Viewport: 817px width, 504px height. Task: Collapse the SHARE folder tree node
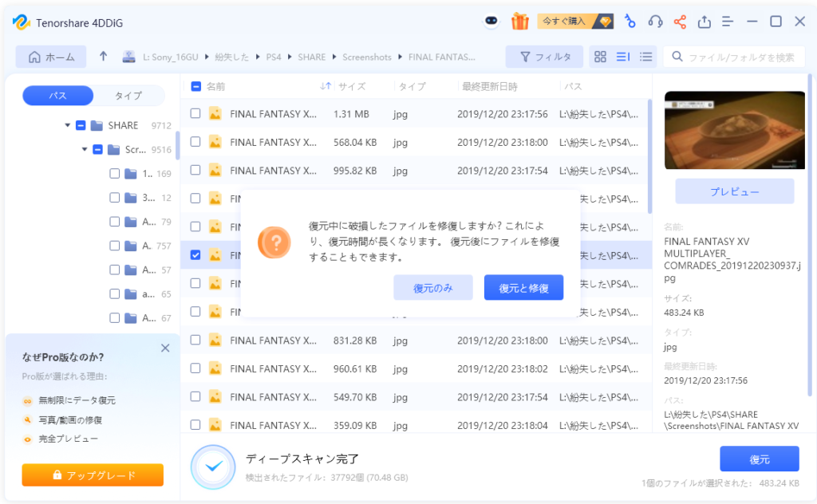click(x=67, y=125)
